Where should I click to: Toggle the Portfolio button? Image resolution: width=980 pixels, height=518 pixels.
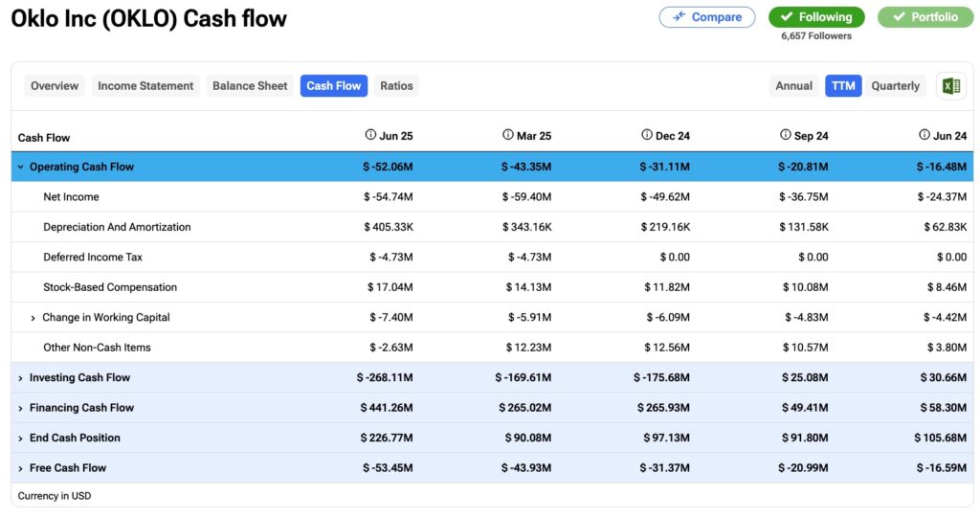[925, 17]
